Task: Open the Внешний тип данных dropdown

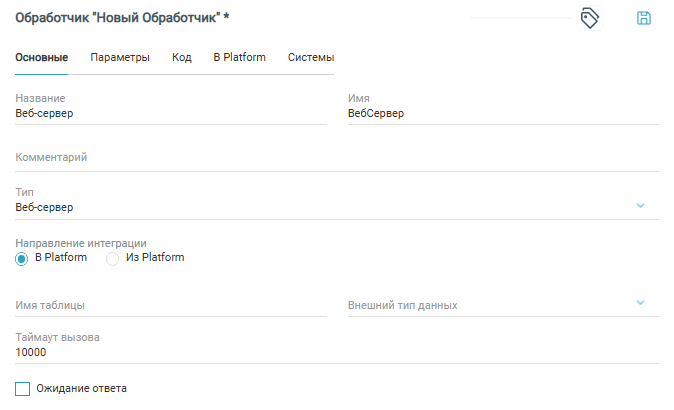Action: (x=641, y=303)
